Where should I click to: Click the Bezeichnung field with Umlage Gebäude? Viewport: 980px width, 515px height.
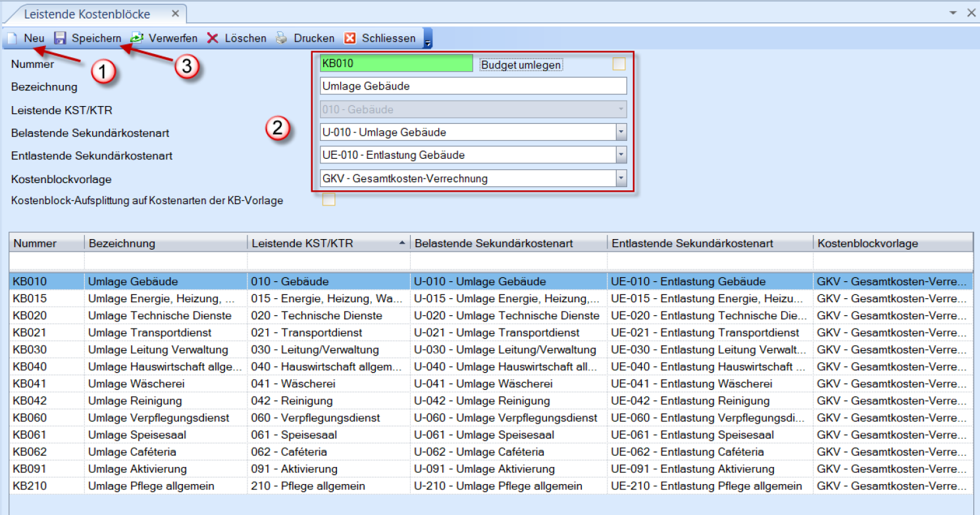[x=473, y=86]
